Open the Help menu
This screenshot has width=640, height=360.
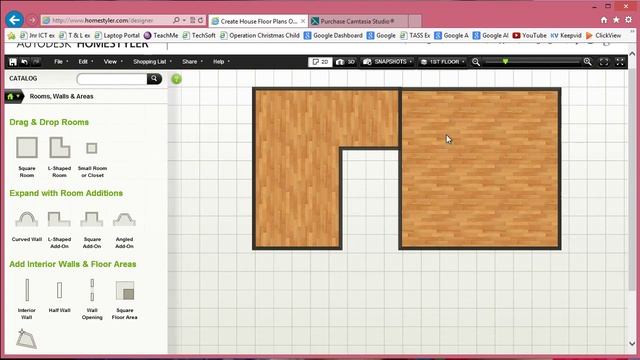click(x=221, y=62)
